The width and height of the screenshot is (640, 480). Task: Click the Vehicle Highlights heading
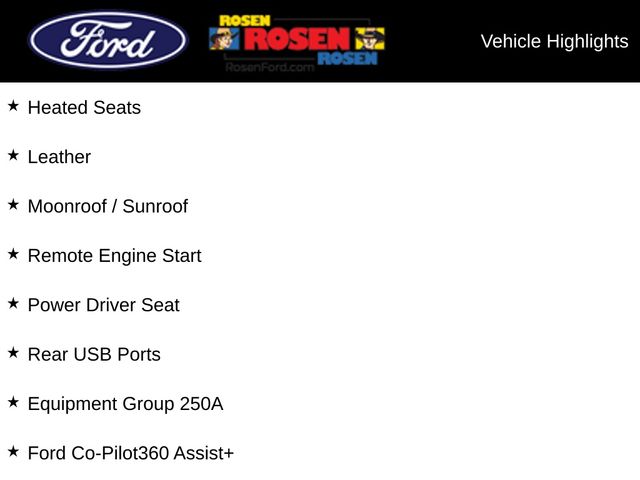click(x=554, y=41)
